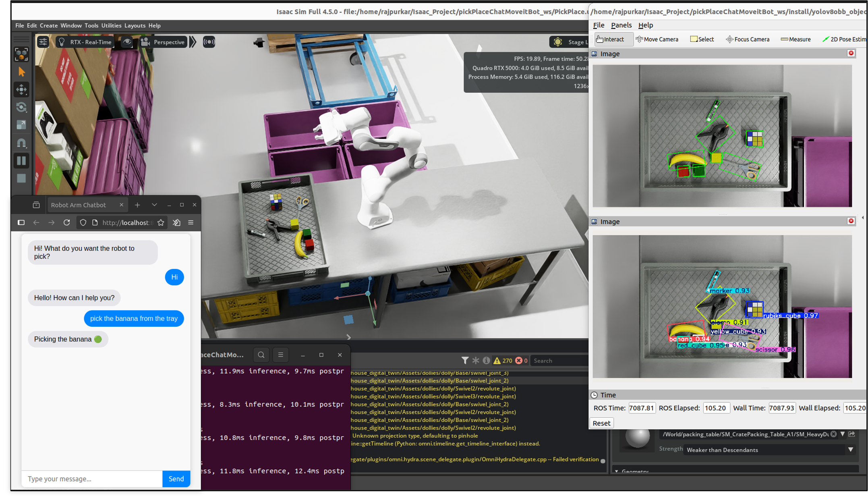This screenshot has width=868, height=502.
Task: Activate the Scale tool
Action: [x=21, y=125]
